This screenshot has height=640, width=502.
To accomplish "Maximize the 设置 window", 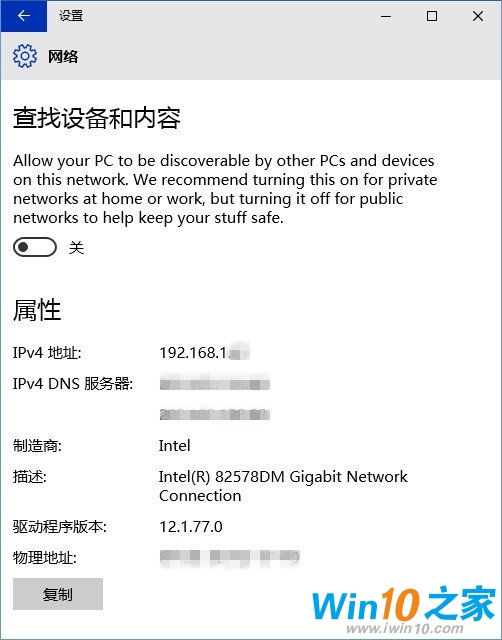I will [x=432, y=16].
